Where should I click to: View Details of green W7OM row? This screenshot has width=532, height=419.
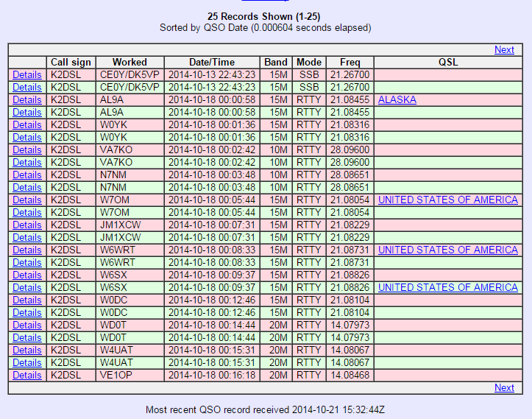pos(27,213)
